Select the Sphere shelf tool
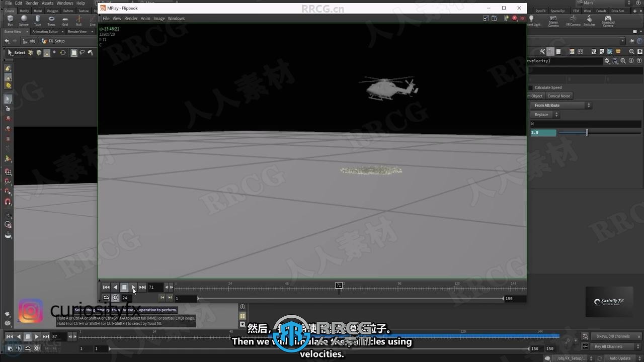 (x=24, y=20)
